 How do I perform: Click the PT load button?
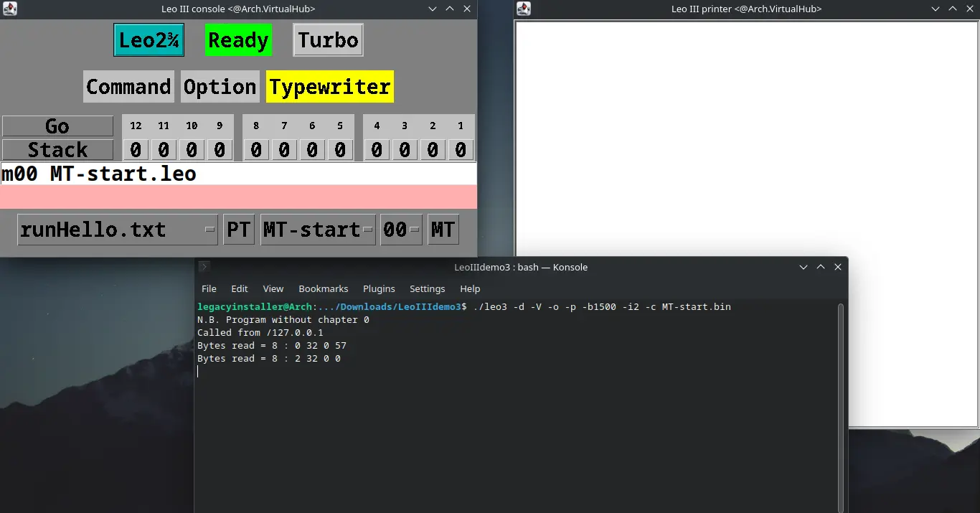[239, 230]
